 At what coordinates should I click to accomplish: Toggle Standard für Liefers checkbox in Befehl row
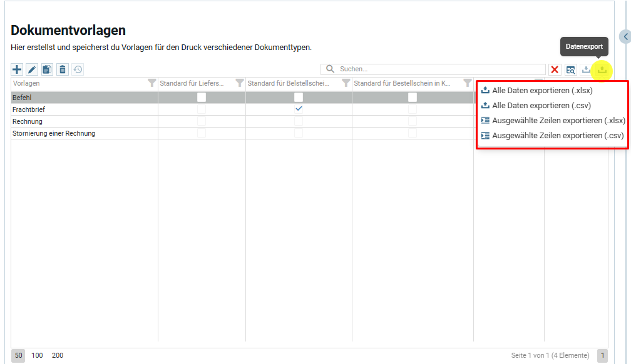click(202, 98)
